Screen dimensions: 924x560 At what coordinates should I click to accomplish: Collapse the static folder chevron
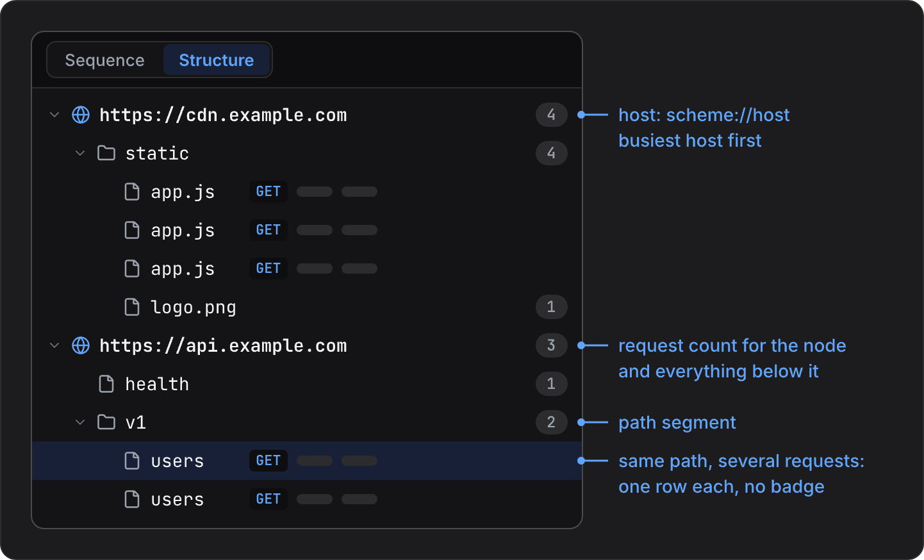80,153
